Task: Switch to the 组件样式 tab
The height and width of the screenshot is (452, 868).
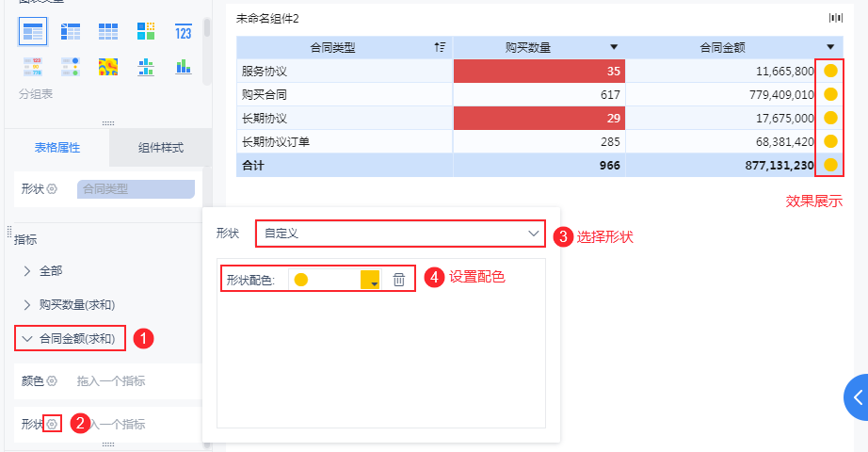Action: 161,147
